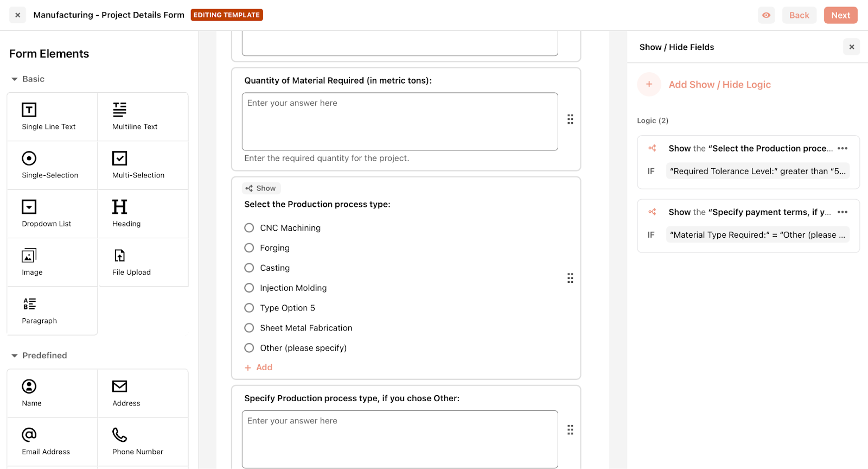Screen dimensions: 868x469
Task: Add the predefined Name element
Action: coord(52,393)
